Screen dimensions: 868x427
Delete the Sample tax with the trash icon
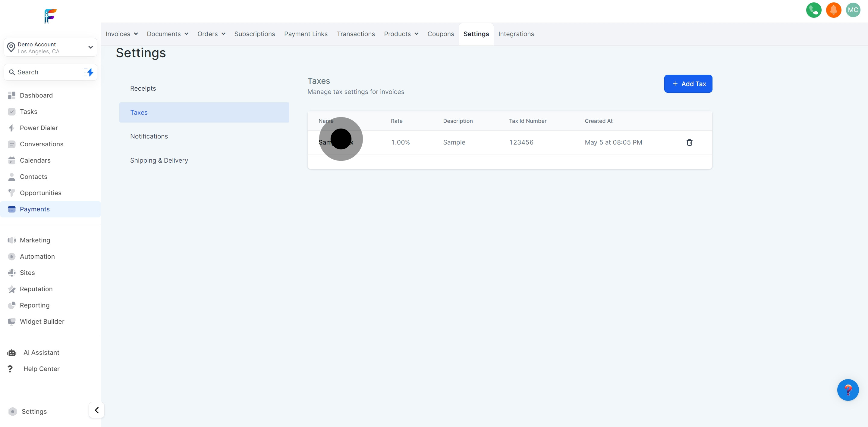(689, 142)
